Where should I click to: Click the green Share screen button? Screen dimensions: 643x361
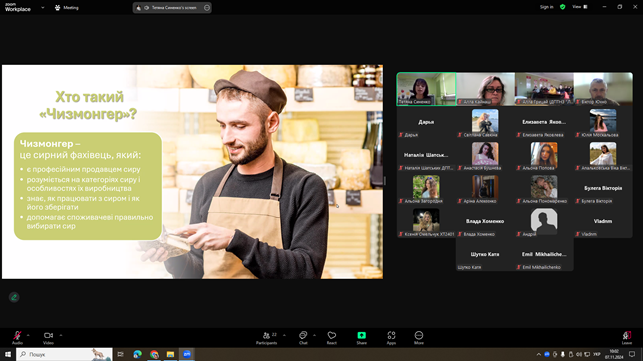tap(361, 338)
